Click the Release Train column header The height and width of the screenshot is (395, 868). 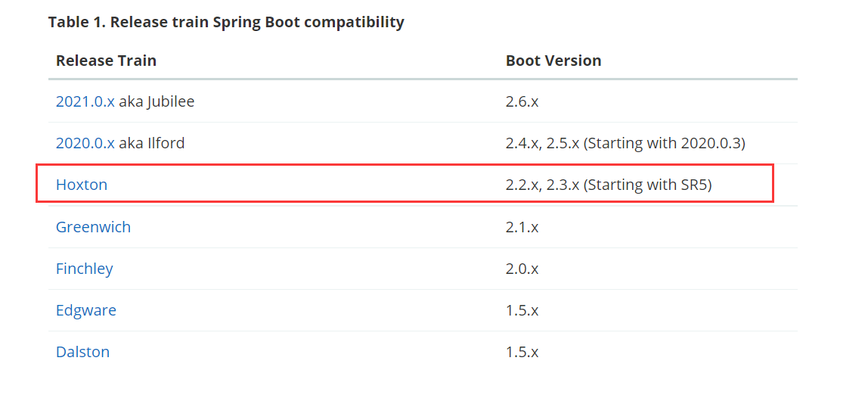coord(106,61)
